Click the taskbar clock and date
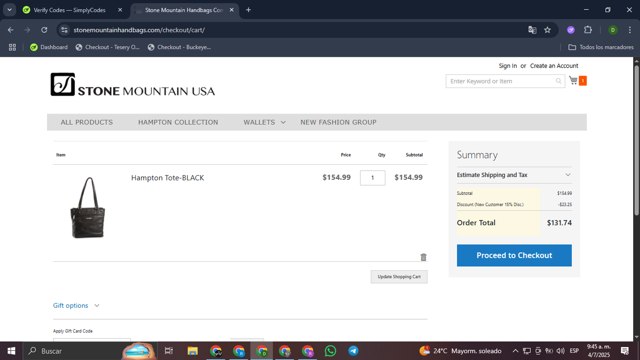The image size is (640, 360). [x=598, y=351]
